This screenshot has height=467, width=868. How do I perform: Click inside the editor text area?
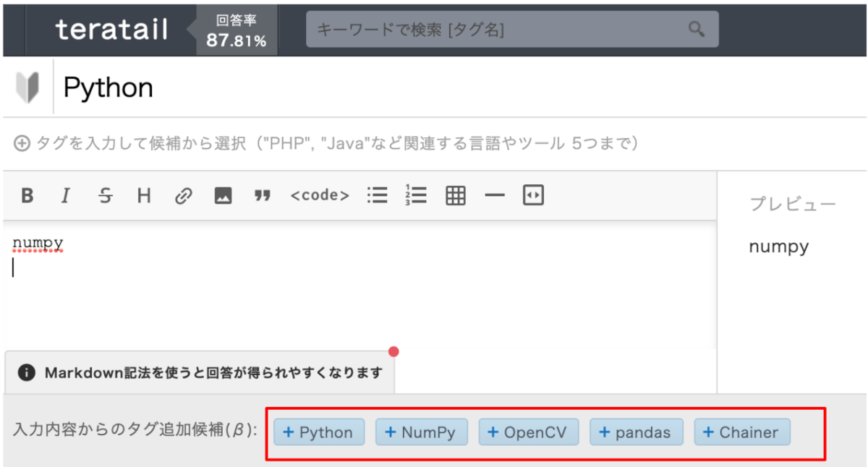359,286
